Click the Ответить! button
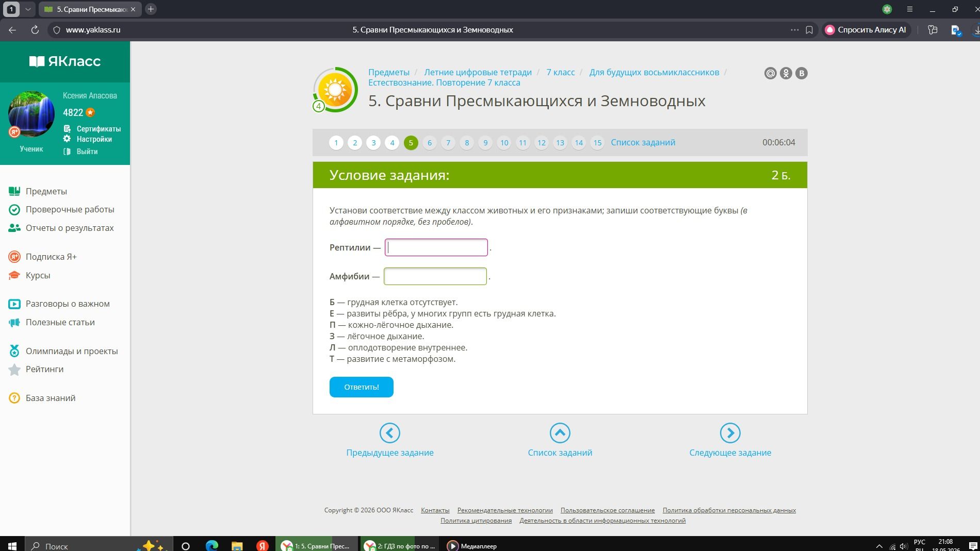The width and height of the screenshot is (980, 551). pyautogui.click(x=362, y=387)
